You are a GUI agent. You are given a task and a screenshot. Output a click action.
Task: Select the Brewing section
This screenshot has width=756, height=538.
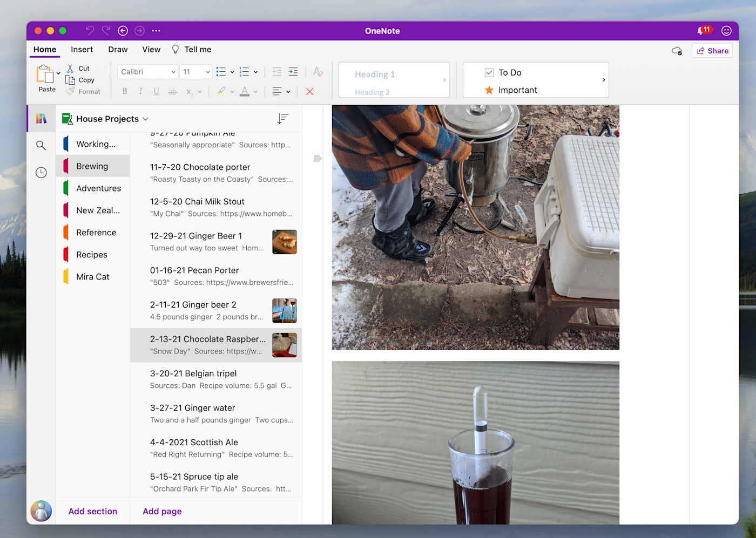[x=93, y=166]
